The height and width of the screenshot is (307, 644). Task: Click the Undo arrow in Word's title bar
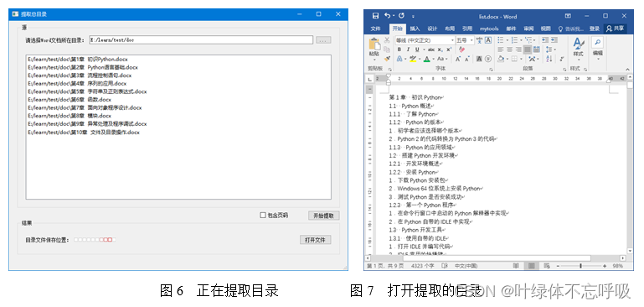click(387, 16)
